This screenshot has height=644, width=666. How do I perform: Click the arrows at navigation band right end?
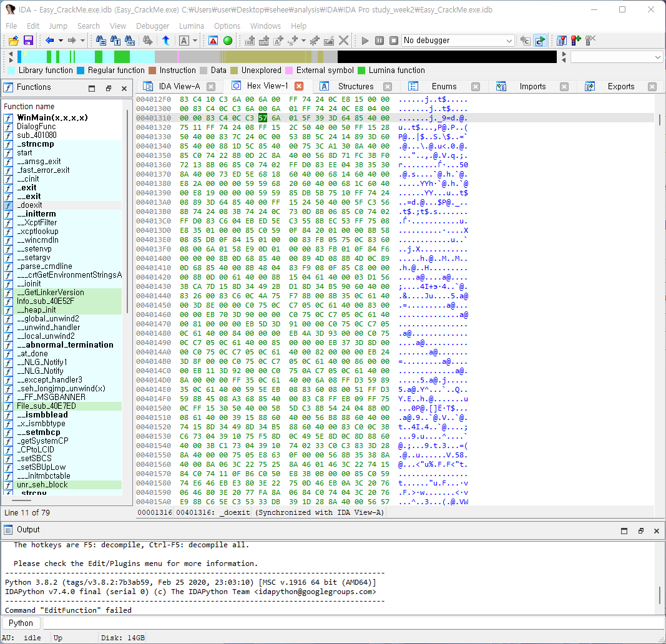[x=564, y=57]
